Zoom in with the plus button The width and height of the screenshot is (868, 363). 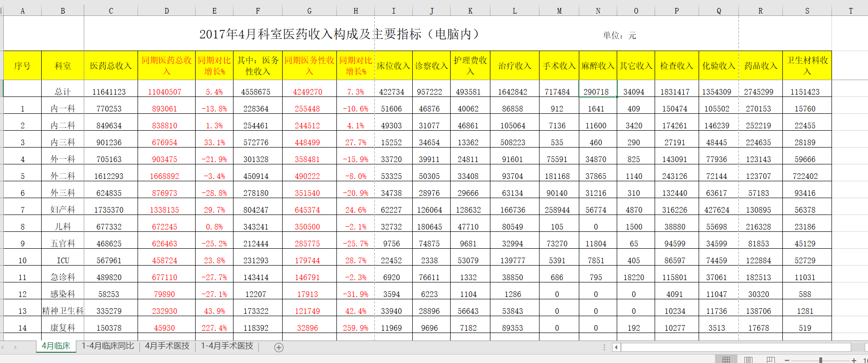point(854,360)
